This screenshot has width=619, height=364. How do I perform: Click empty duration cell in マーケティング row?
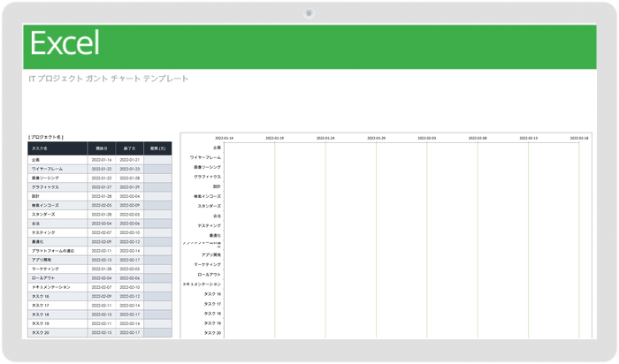[x=157, y=269]
